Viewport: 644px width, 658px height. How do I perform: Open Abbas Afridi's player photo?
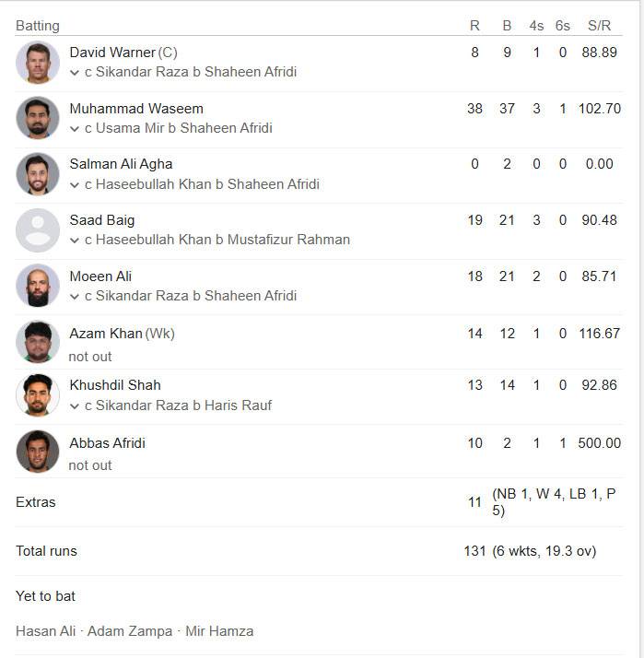pyautogui.click(x=38, y=452)
